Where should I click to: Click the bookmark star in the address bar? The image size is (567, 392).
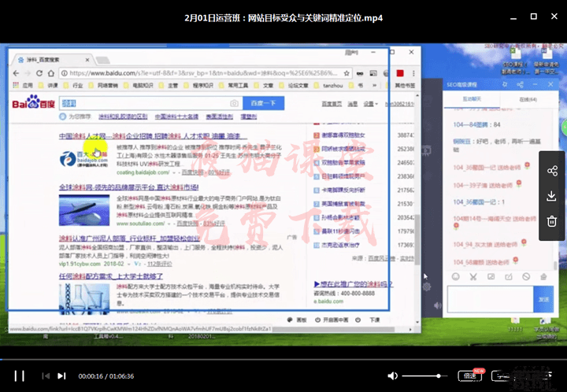point(346,73)
